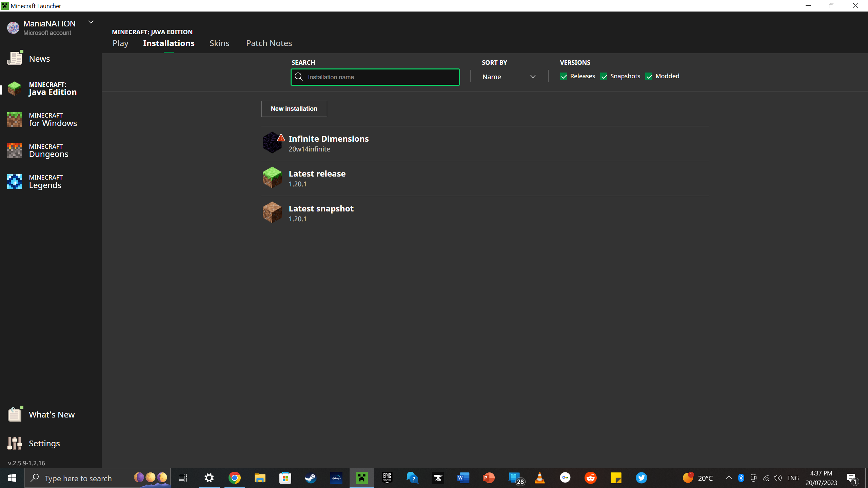Click the Infinite Dimensions warning triangle

click(x=281, y=138)
